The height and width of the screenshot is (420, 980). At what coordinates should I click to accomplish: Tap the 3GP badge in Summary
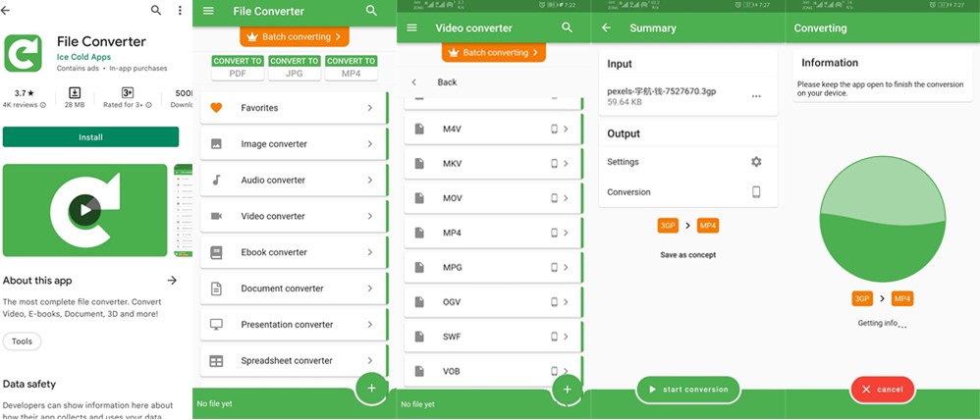(x=668, y=226)
